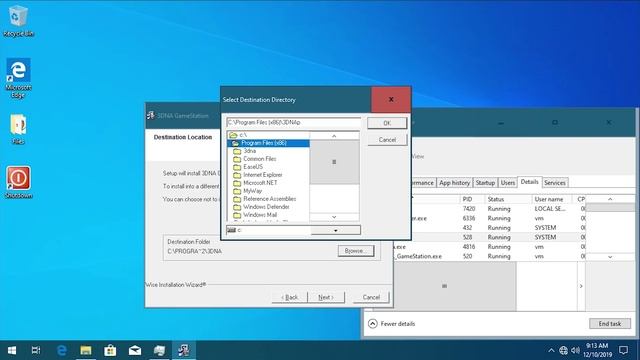Switch to Task Manager Users tab
Image resolution: width=640 pixels, height=360 pixels.
point(508,183)
